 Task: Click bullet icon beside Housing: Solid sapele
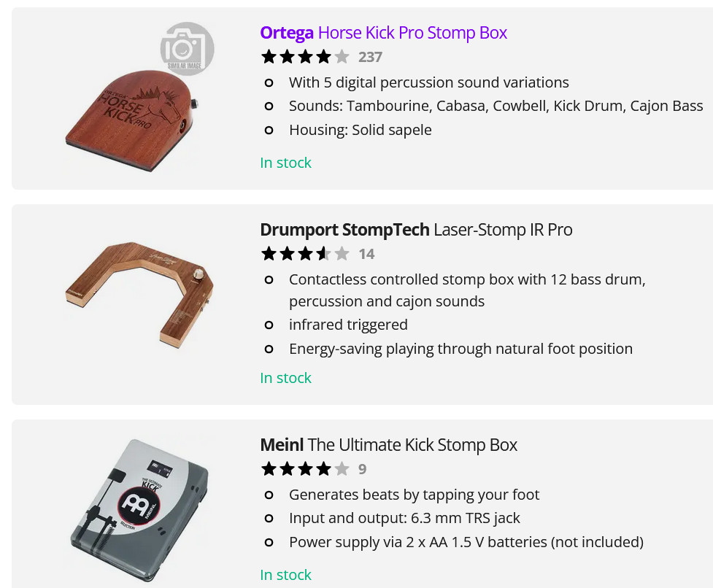coord(269,130)
